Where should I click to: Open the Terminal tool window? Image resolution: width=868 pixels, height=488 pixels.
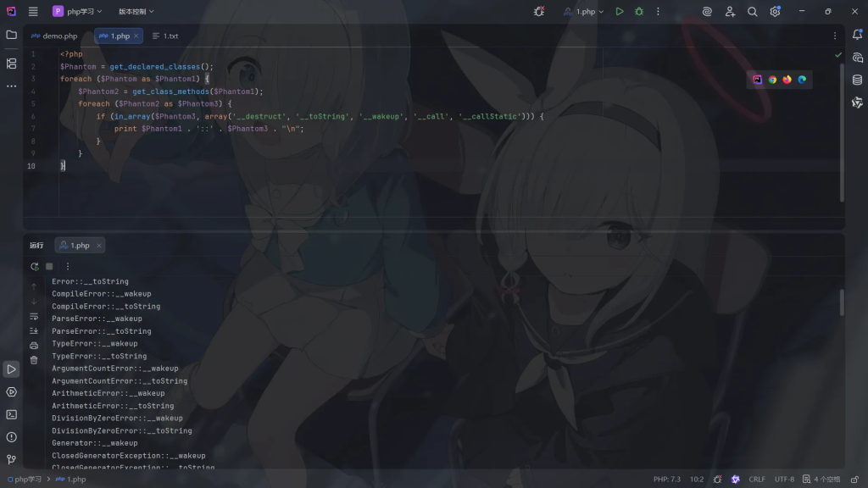tap(11, 414)
